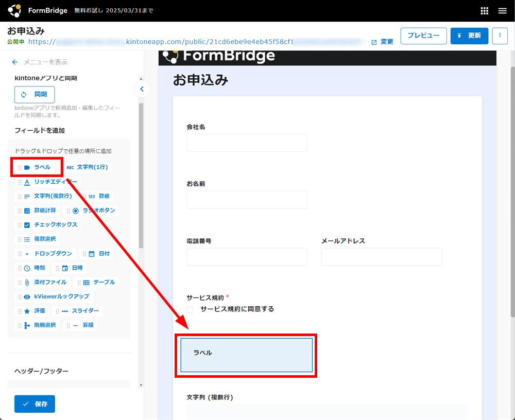Select the テーブル field chip
The height and width of the screenshot is (420, 515).
[x=96, y=283]
